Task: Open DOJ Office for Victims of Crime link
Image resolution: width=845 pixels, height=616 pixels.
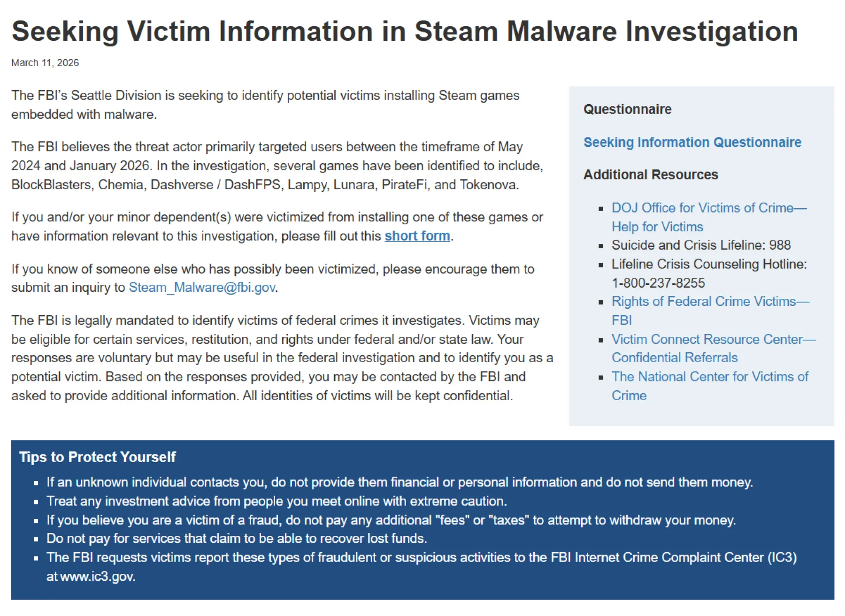Action: pos(708,208)
